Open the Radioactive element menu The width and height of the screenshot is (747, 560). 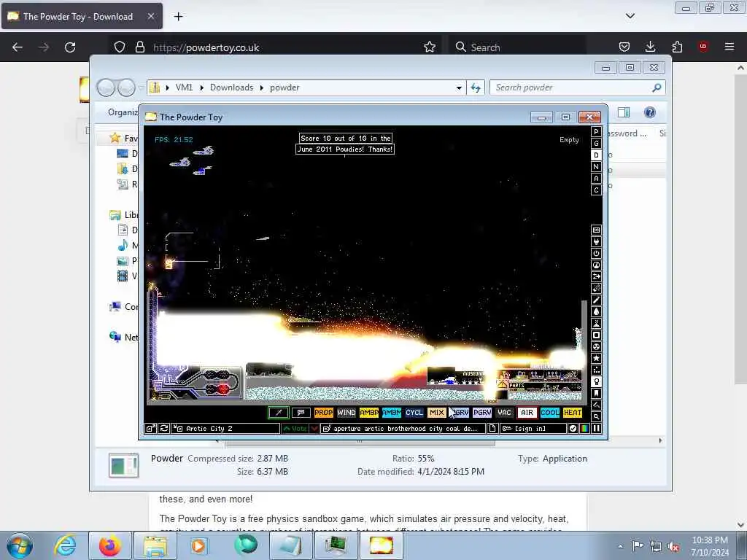tap(596, 346)
